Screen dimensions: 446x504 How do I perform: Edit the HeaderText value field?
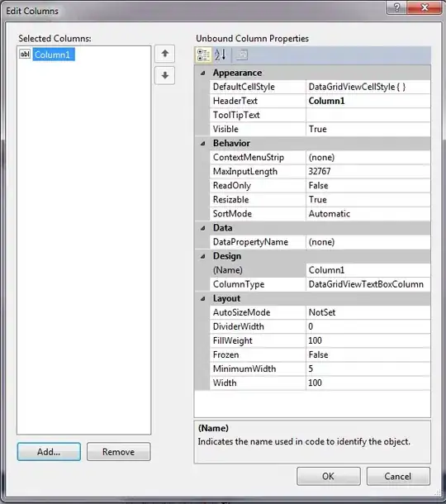point(368,101)
